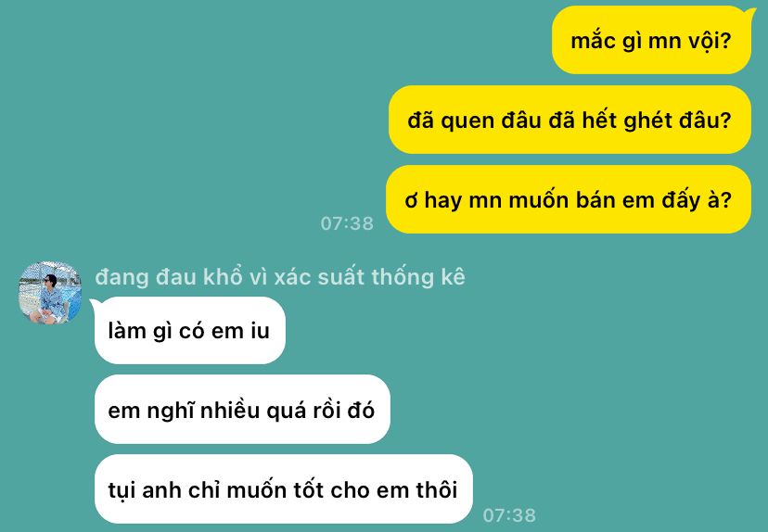Select message 'đã quen đâu đã hết ghét đâu?'
The height and width of the screenshot is (532, 768).
(x=570, y=120)
